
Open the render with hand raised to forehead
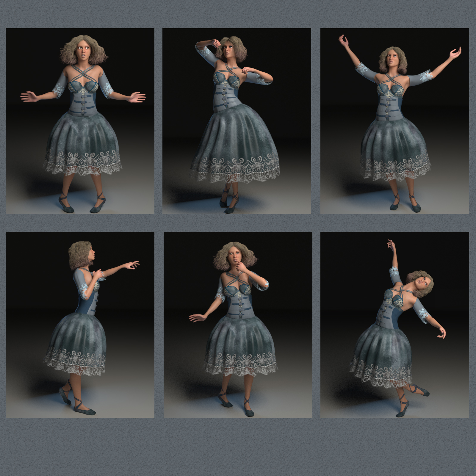pos(237,121)
